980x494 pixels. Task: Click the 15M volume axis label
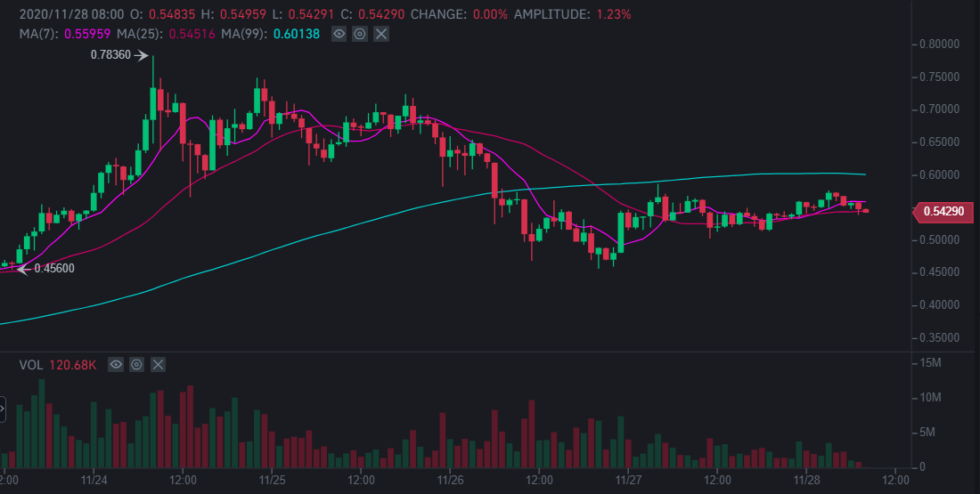[931, 363]
